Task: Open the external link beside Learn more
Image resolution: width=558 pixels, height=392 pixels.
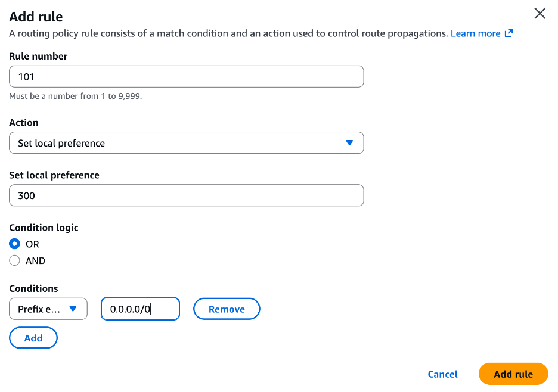Action: pyautogui.click(x=508, y=33)
